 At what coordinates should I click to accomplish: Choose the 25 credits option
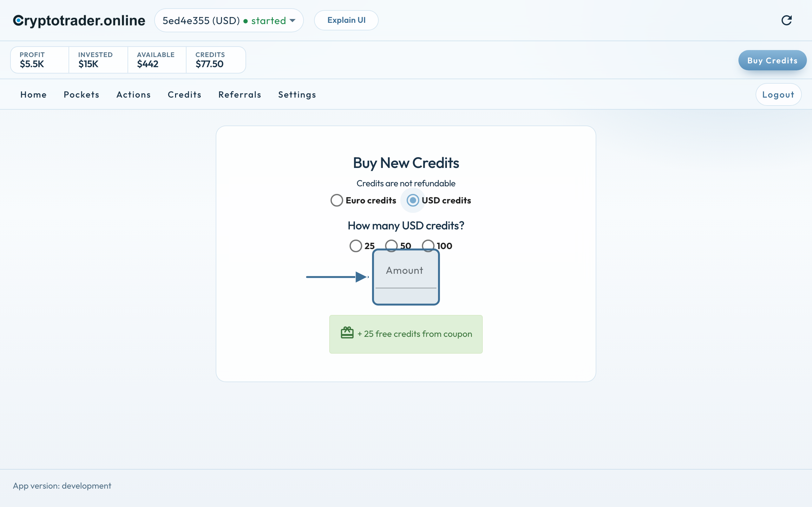point(356,246)
